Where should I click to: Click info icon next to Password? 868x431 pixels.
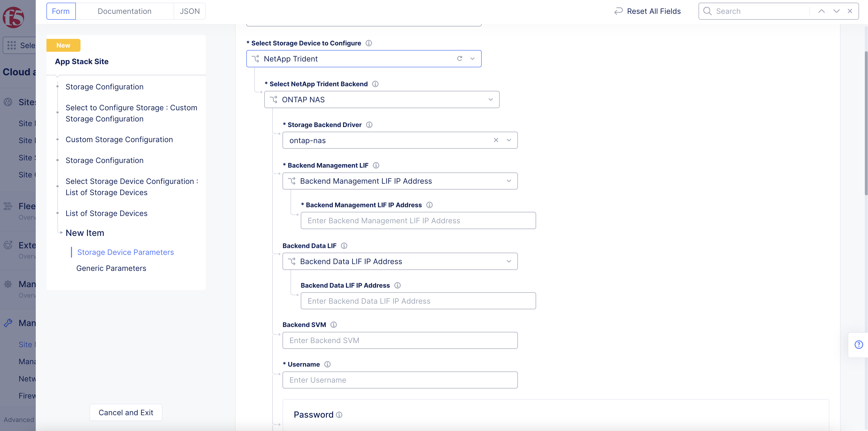tap(339, 415)
